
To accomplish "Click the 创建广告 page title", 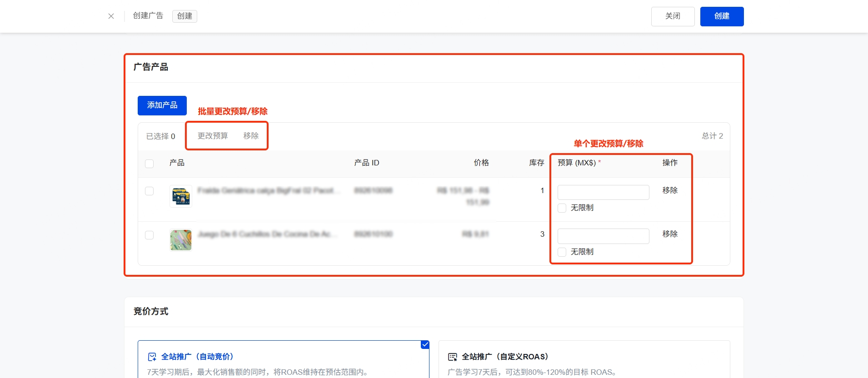I will click(x=148, y=16).
